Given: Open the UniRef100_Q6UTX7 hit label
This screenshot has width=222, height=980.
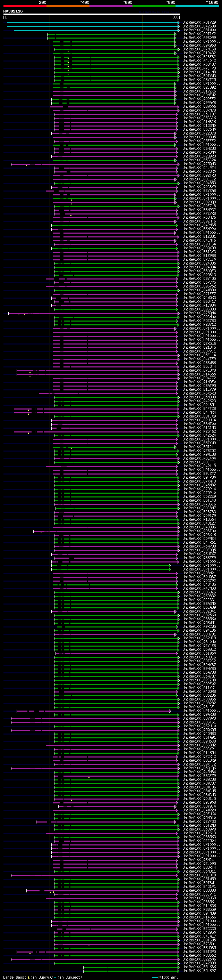Looking at the screenshot, I should point(199,554).
